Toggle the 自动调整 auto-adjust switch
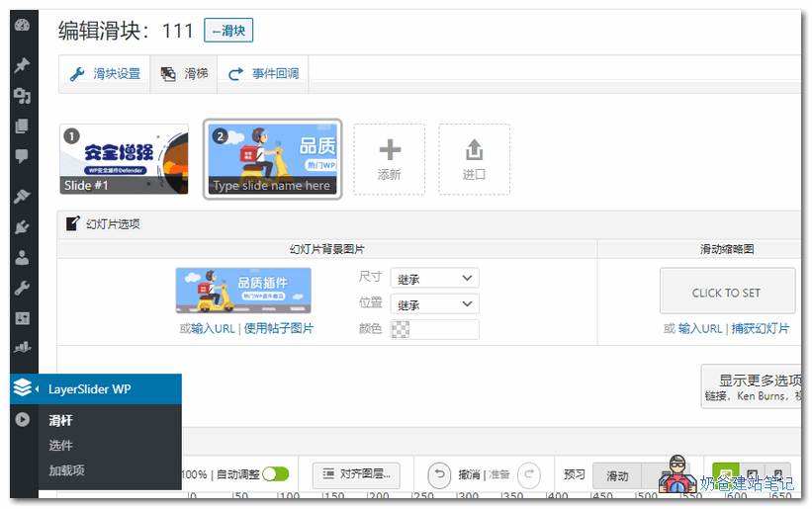Image resolution: width=812 pixels, height=509 pixels. pyautogui.click(x=276, y=473)
